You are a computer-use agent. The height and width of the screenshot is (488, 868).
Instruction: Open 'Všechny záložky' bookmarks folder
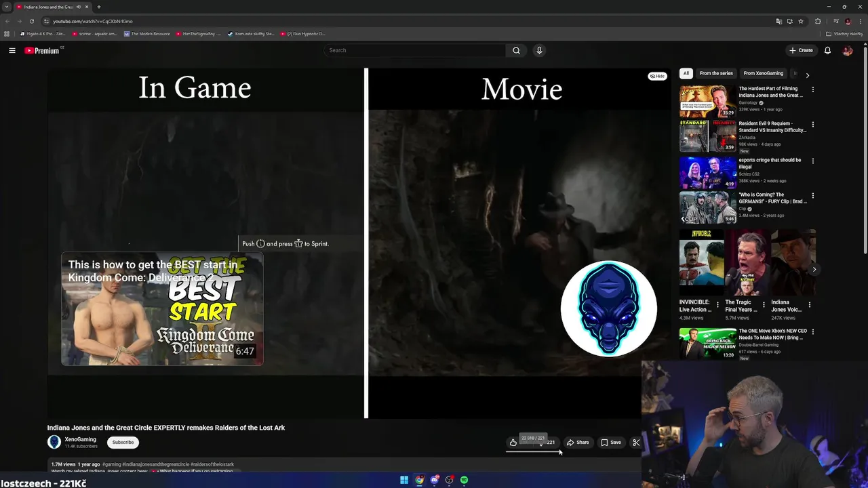click(x=844, y=33)
